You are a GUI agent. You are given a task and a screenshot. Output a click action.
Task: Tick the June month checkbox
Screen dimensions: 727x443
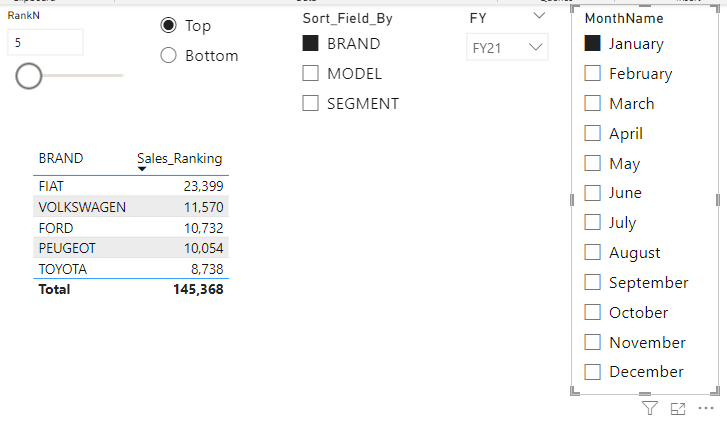tap(592, 193)
